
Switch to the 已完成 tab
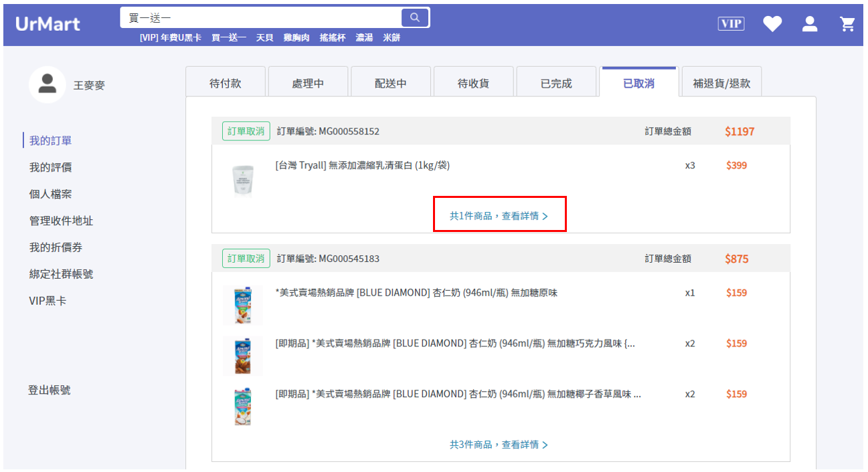tap(556, 82)
